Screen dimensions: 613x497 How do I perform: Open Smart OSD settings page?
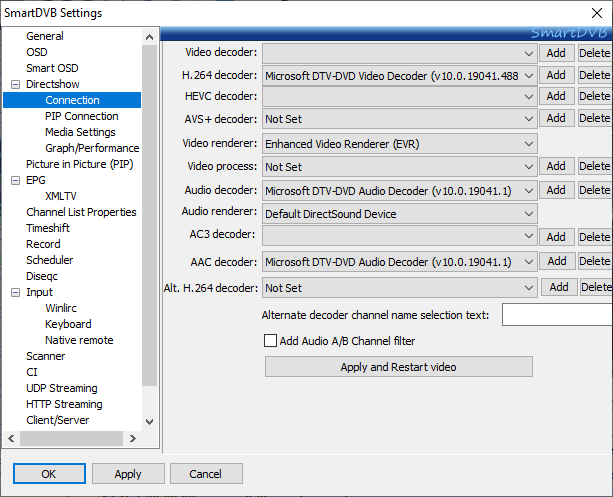pyautogui.click(x=52, y=68)
